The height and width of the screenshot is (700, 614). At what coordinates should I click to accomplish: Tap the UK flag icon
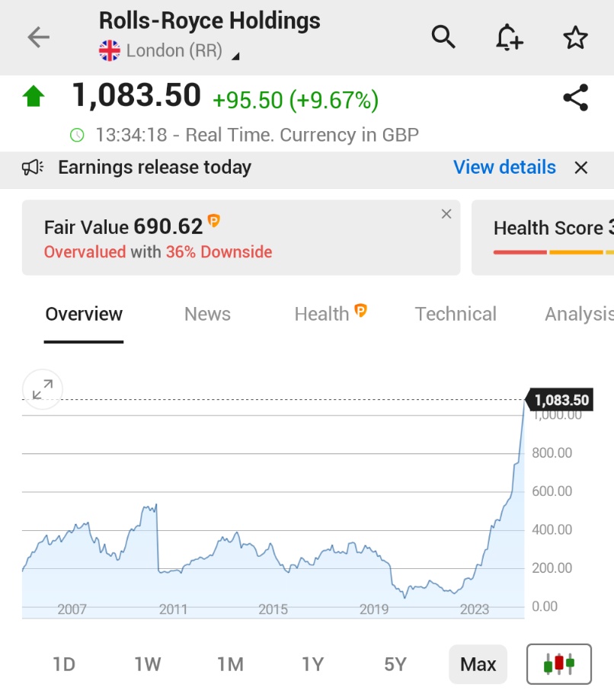click(x=110, y=50)
